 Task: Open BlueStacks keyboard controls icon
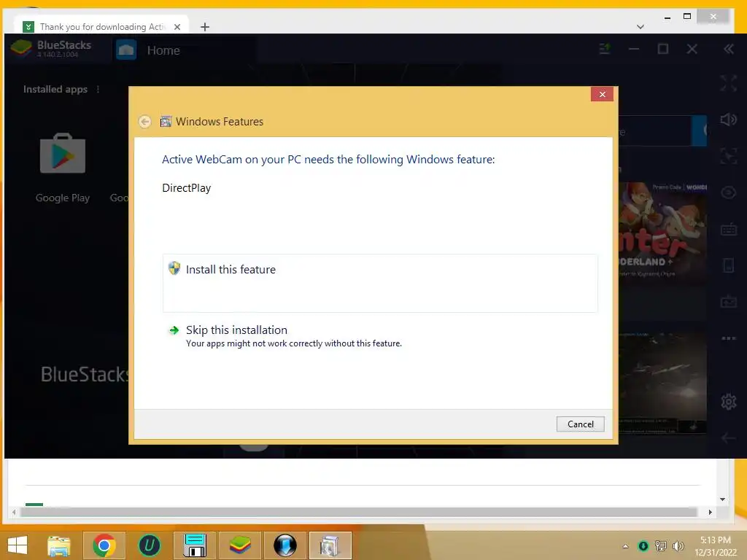pos(729,230)
